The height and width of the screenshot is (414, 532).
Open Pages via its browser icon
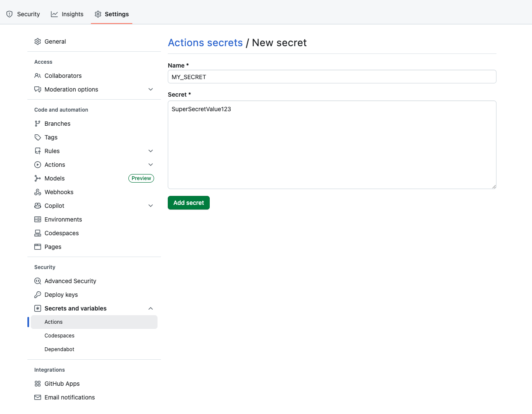38,247
